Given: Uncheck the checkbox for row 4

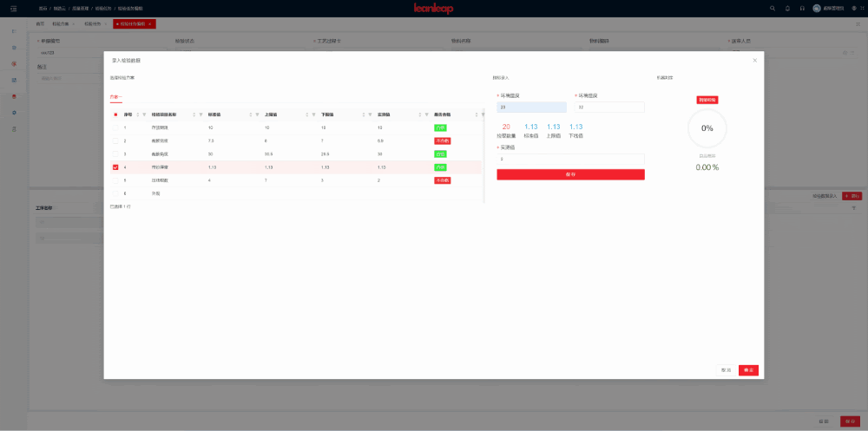Looking at the screenshot, I should pyautogui.click(x=115, y=167).
